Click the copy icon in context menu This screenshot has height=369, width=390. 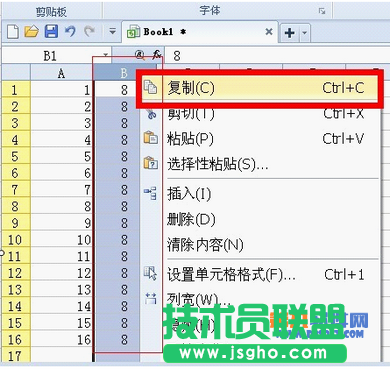[150, 88]
